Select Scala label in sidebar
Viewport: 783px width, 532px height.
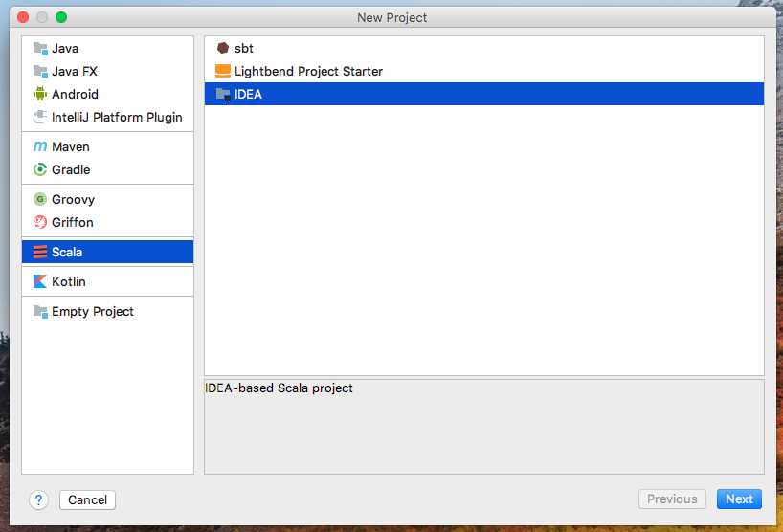pos(67,252)
